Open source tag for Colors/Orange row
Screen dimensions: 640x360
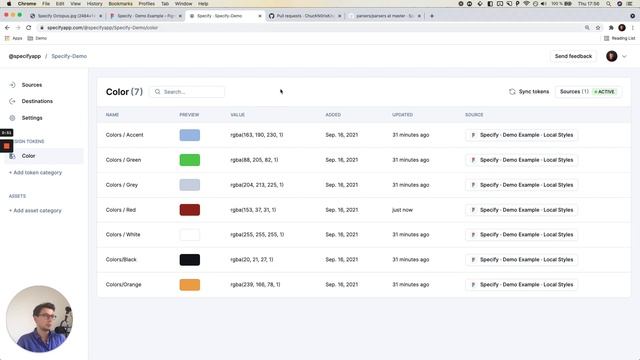point(522,284)
